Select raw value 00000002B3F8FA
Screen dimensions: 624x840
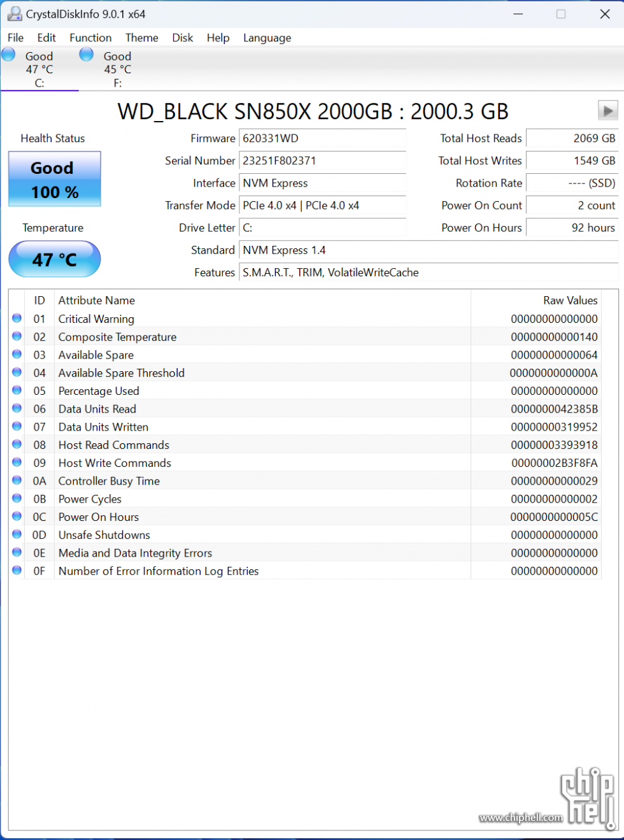554,463
